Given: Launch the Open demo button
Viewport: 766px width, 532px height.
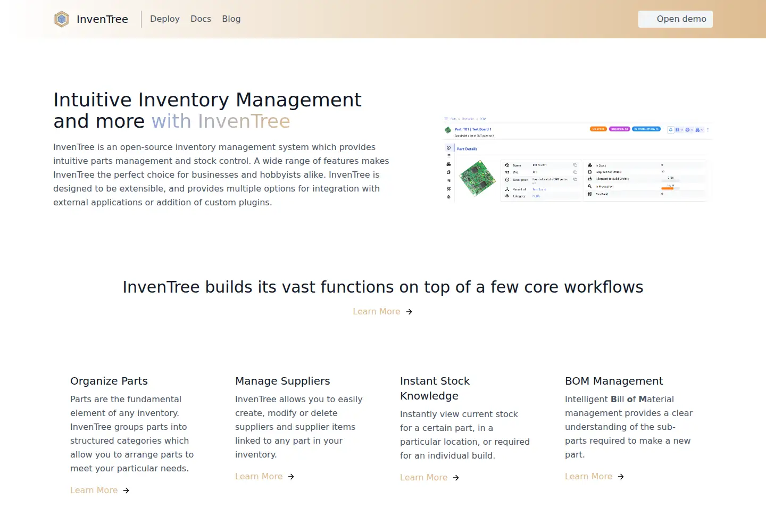Looking at the screenshot, I should pyautogui.click(x=676, y=19).
